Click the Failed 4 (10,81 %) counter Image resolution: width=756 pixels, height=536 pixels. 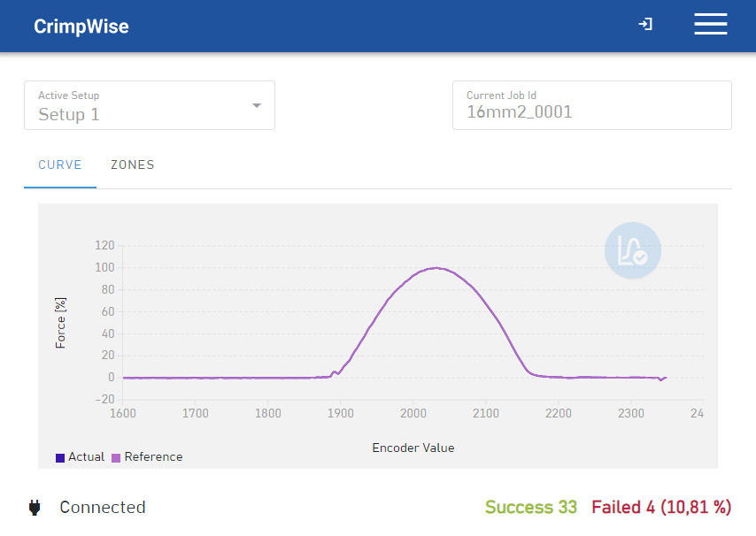click(661, 508)
